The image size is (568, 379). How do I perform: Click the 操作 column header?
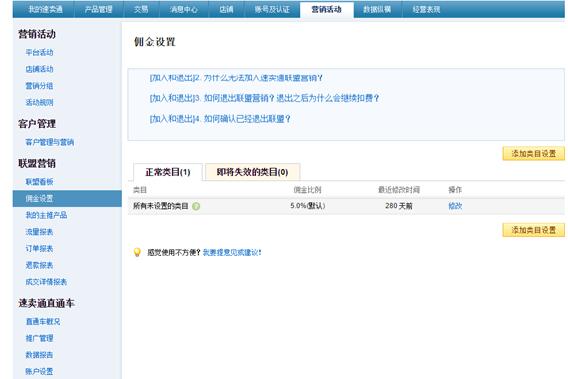point(455,190)
